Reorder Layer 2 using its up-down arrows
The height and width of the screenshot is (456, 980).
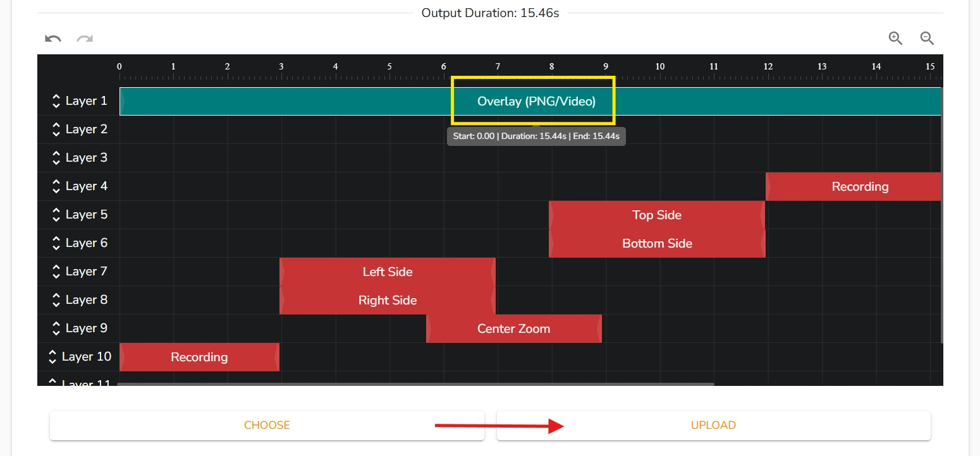(x=56, y=129)
